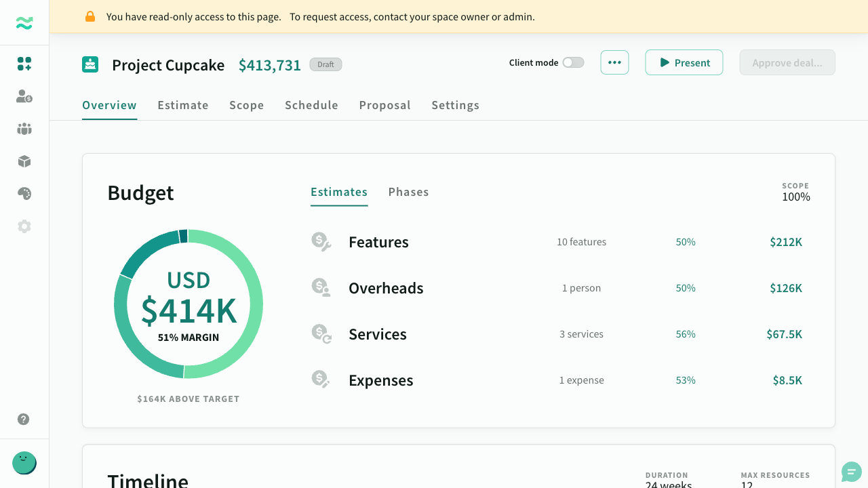Open the Features estimate row
Screen dimensions: 868x488
tap(560, 242)
